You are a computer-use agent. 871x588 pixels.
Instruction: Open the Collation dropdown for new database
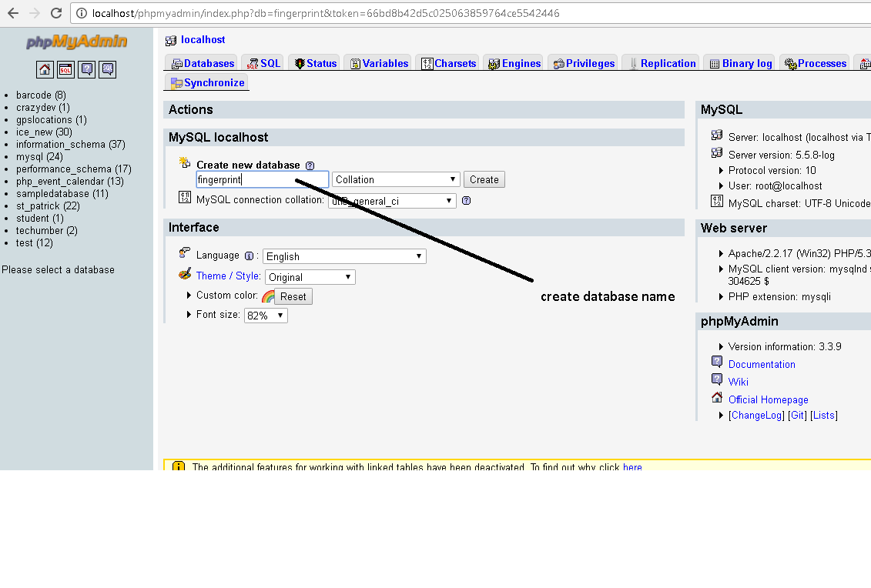tap(396, 179)
